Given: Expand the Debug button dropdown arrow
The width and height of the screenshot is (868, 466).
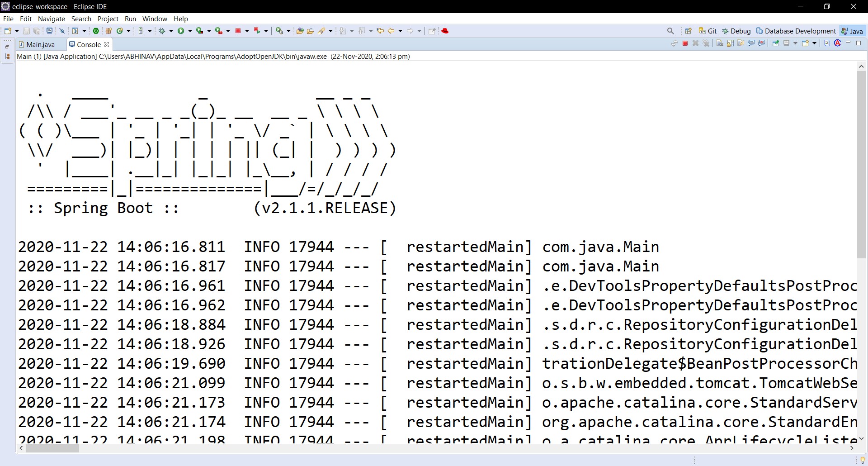Looking at the screenshot, I should coord(171,31).
